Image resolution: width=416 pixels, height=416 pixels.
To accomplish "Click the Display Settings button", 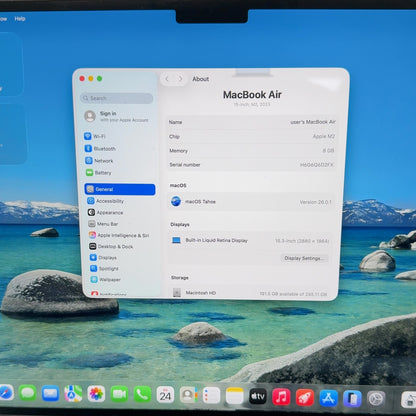I will coord(303,258).
